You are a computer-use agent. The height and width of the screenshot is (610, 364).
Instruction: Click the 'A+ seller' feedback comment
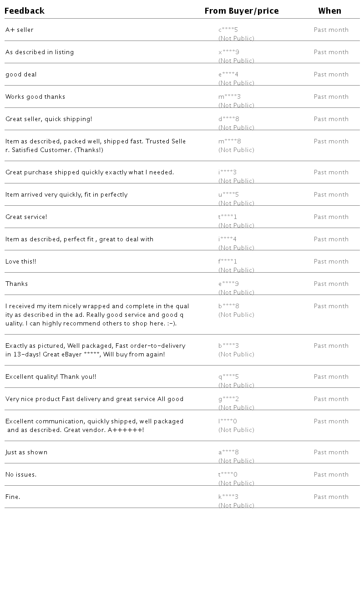click(x=20, y=30)
